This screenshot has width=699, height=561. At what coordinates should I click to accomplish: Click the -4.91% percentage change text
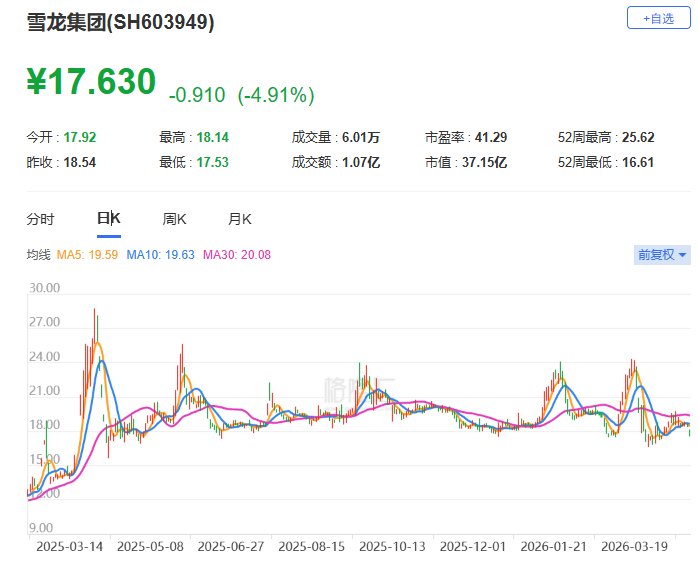(276, 96)
